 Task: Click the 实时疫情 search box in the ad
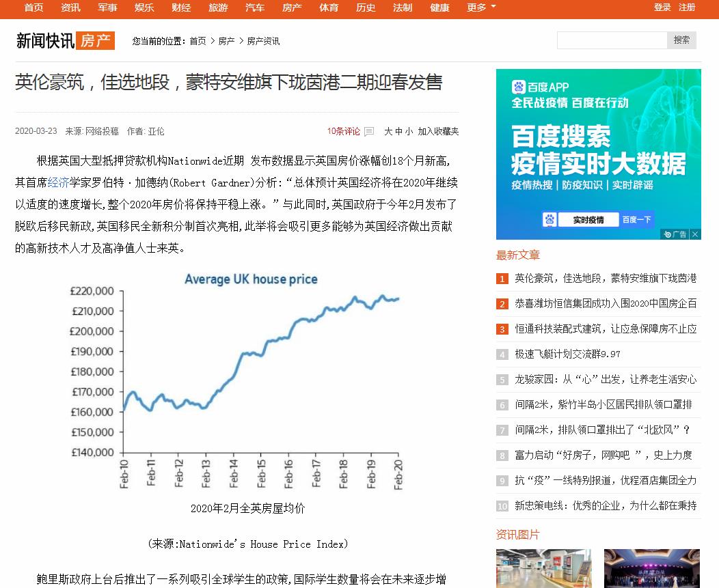click(588, 219)
